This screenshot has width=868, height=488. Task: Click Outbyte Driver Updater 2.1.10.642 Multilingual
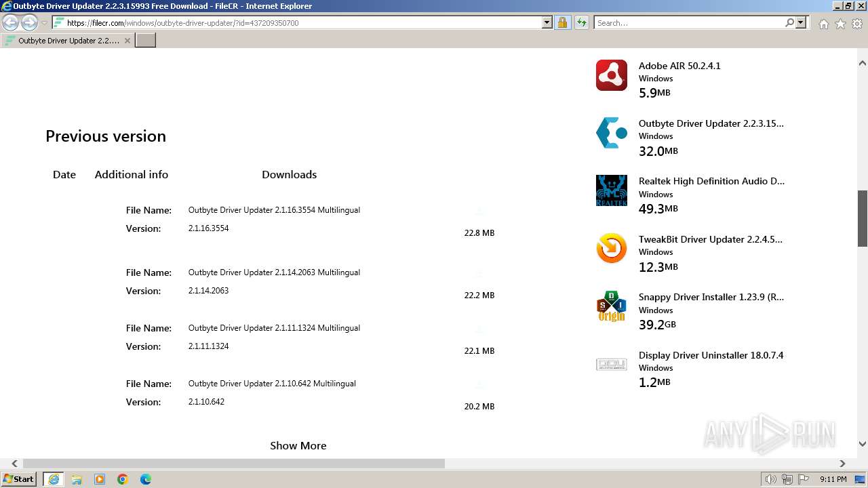point(272,384)
